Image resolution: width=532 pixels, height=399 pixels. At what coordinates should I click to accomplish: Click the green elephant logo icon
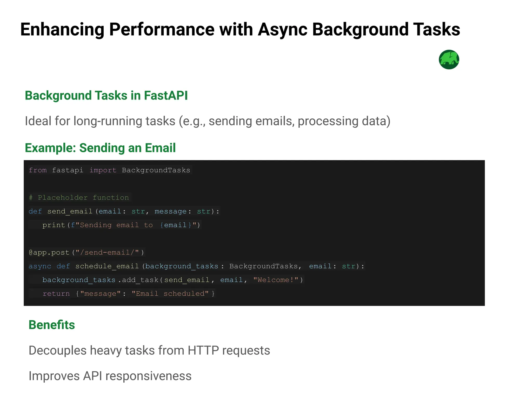point(449,59)
